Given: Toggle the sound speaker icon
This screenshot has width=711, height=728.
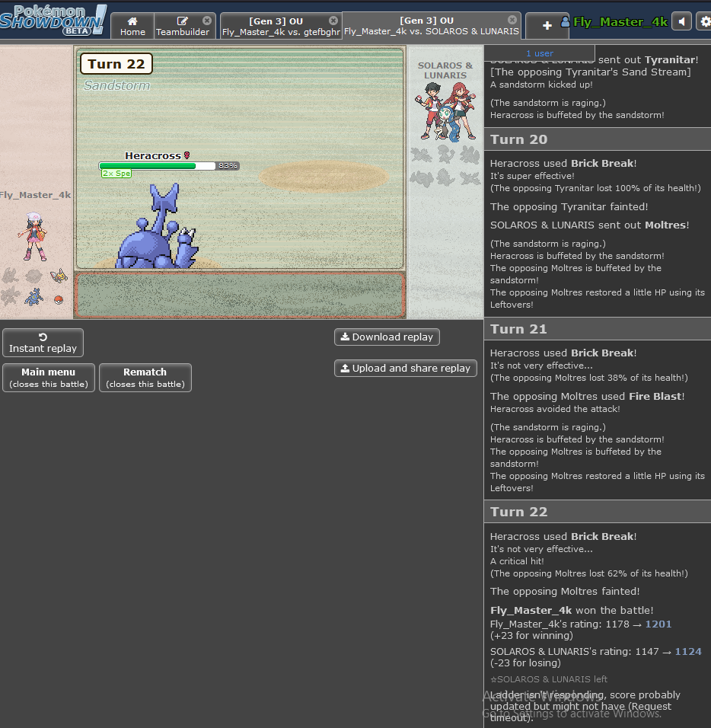Looking at the screenshot, I should [681, 21].
